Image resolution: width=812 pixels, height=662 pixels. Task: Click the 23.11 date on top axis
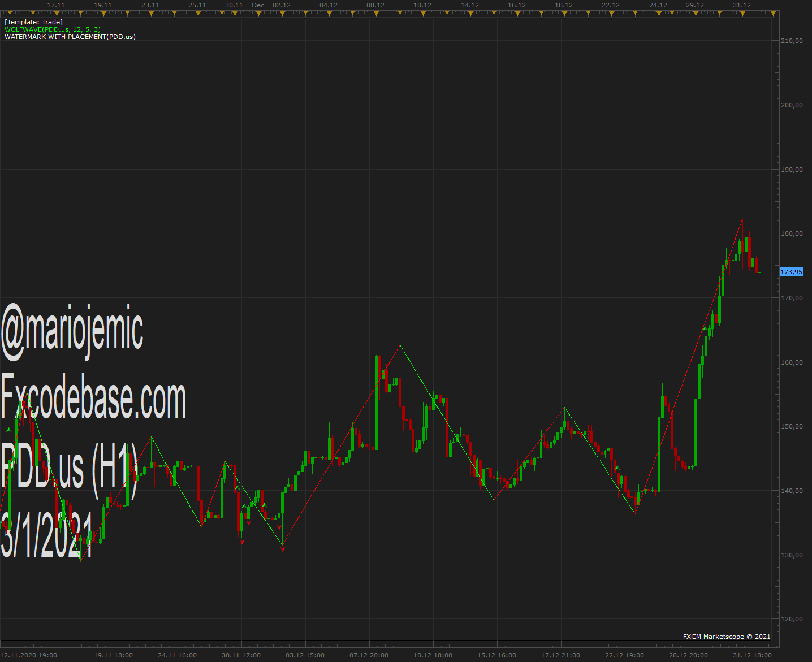click(150, 5)
